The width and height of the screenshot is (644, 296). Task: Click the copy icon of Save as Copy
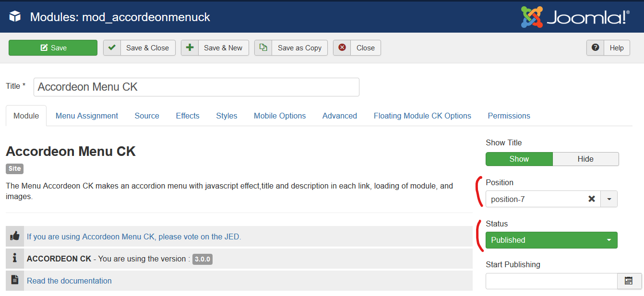click(x=263, y=47)
